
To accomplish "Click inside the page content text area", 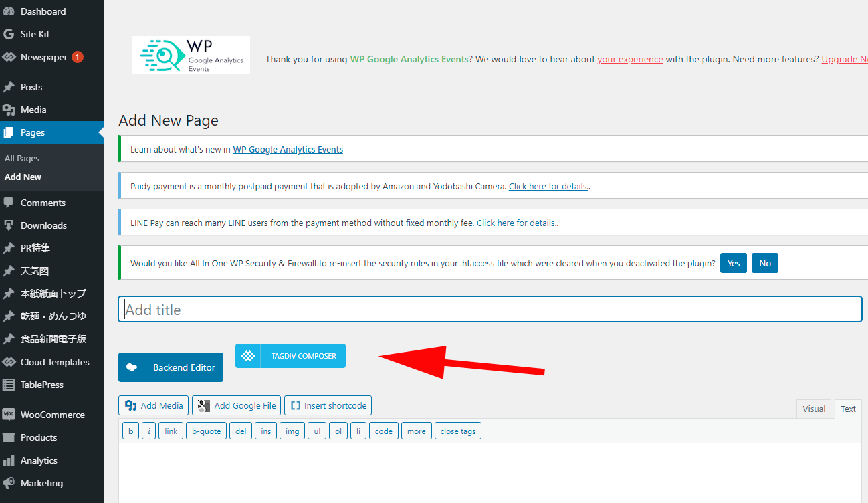I will (490, 472).
